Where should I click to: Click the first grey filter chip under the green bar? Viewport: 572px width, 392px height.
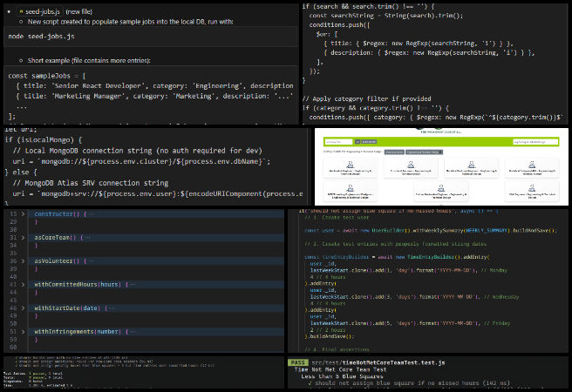[394, 152]
